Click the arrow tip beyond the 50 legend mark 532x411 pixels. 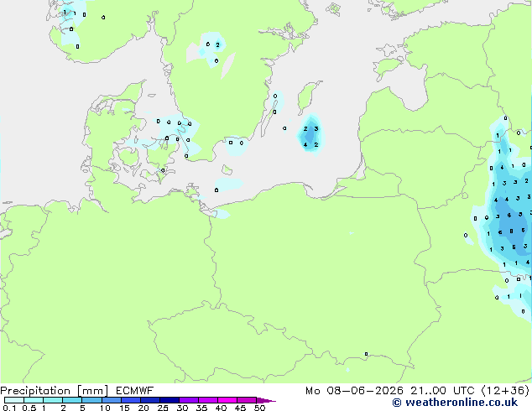(266, 400)
